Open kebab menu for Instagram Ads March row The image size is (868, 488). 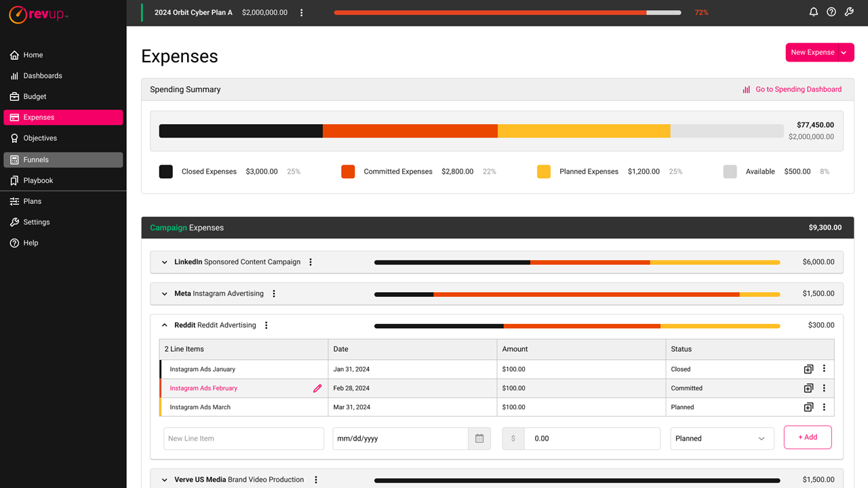[824, 407]
